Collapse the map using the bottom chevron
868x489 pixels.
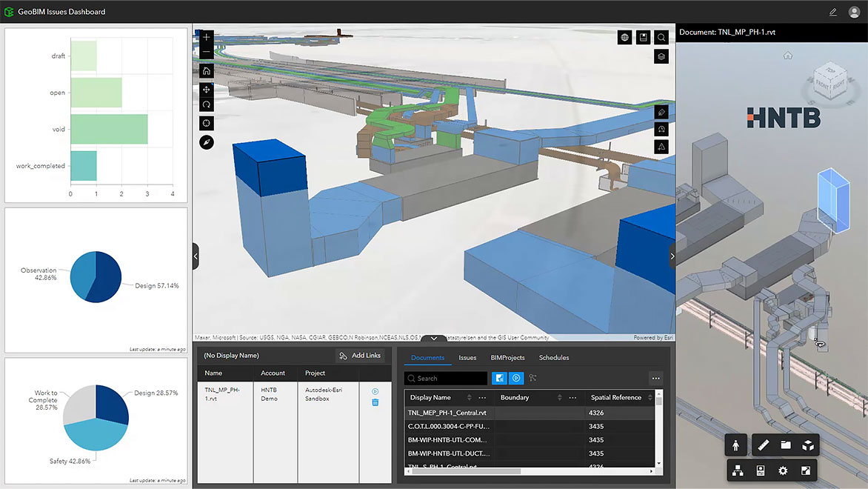434,337
